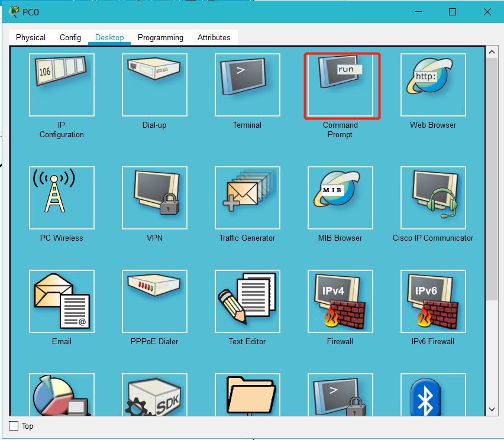This screenshot has height=440, width=504.
Task: Open the Terminal app
Action: pos(247,85)
